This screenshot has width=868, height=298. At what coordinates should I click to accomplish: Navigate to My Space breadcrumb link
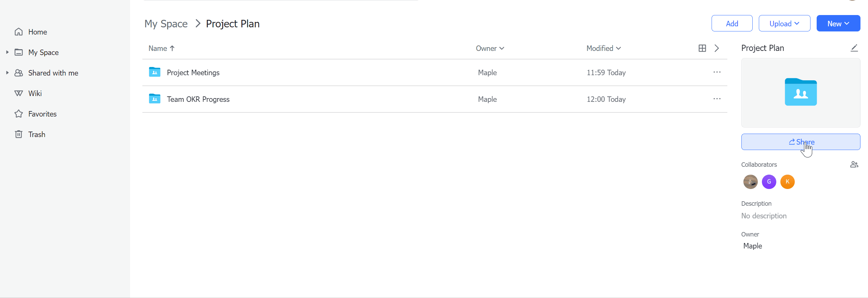point(166,24)
